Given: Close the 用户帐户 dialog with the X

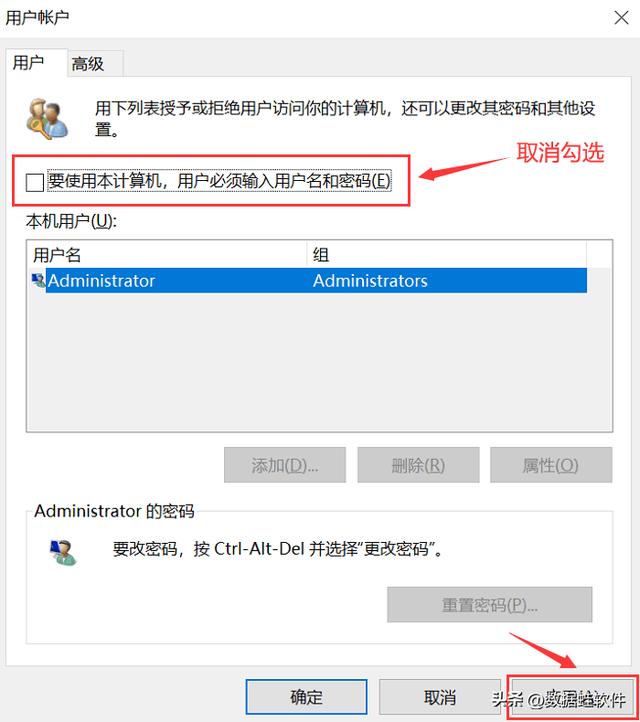Looking at the screenshot, I should pos(621,18).
